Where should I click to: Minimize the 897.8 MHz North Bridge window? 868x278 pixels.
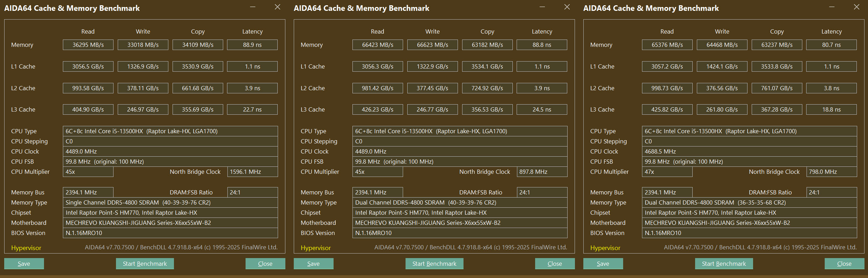tap(542, 7)
